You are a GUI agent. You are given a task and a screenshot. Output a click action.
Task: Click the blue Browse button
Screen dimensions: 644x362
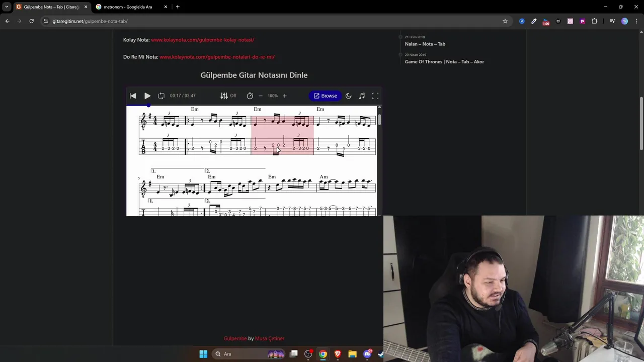pos(326,96)
